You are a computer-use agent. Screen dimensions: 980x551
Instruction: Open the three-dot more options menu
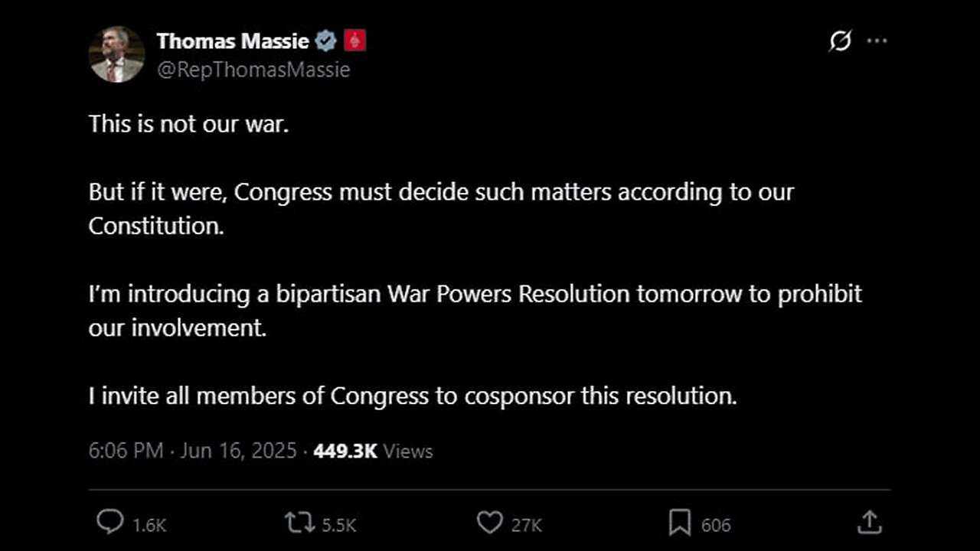click(876, 42)
